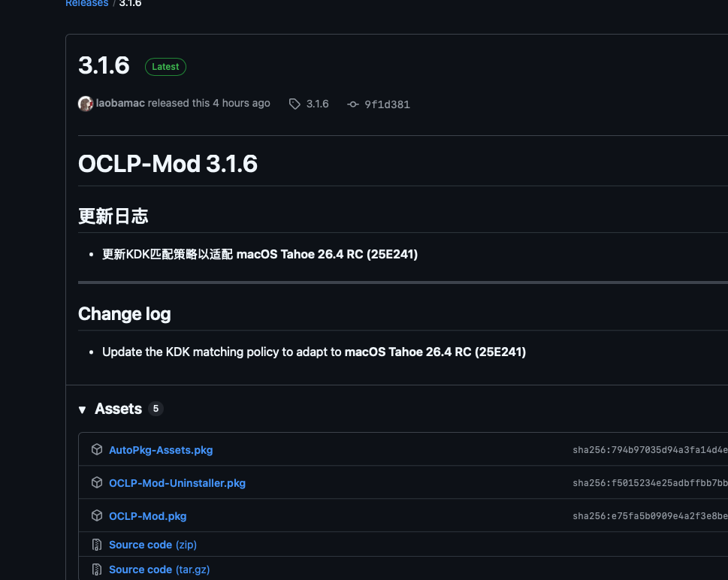728x580 pixels.
Task: Open commit 9f1d381
Action: [387, 104]
